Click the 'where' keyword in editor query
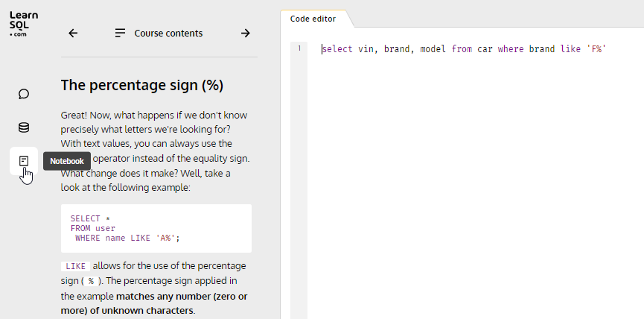The height and width of the screenshot is (319, 644). click(511, 49)
